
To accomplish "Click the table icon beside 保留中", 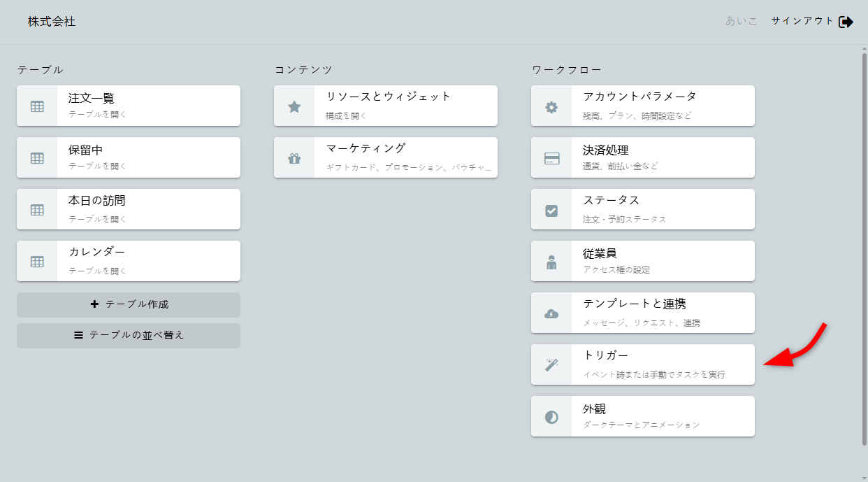I will coord(37,158).
